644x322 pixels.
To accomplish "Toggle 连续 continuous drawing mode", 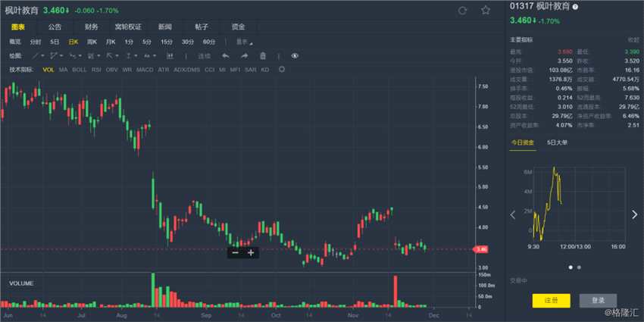I will pos(204,56).
